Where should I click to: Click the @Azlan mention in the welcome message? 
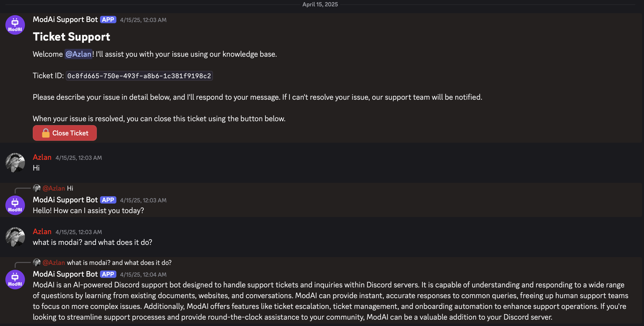78,54
